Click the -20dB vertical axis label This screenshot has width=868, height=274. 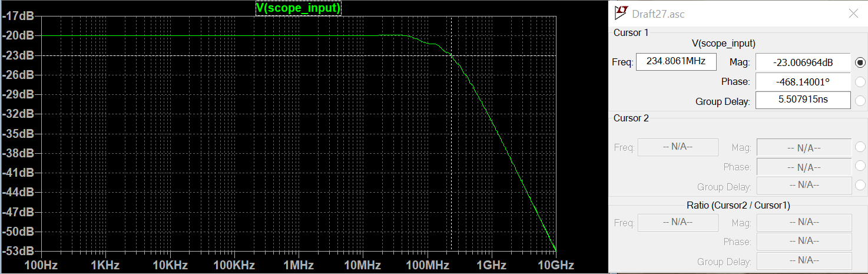coord(18,36)
